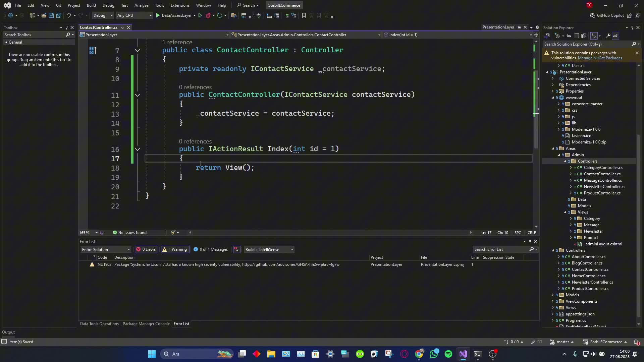Open the 165 % zoom dropdown

89,233
